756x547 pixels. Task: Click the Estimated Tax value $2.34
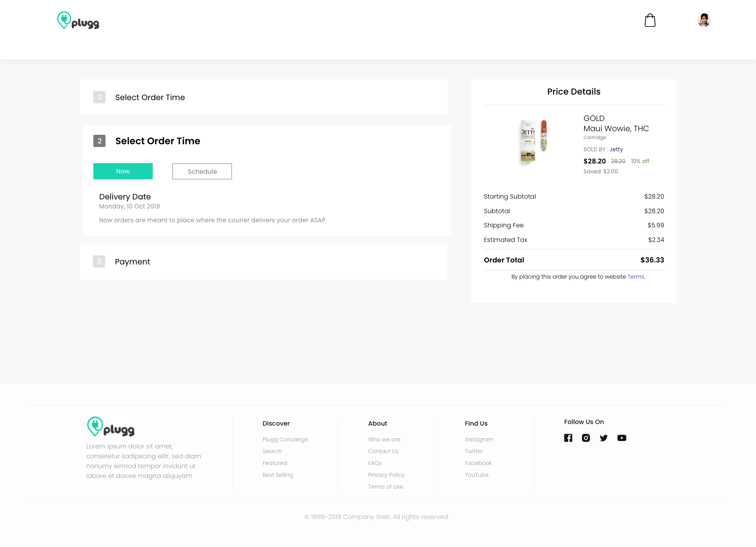click(x=656, y=240)
